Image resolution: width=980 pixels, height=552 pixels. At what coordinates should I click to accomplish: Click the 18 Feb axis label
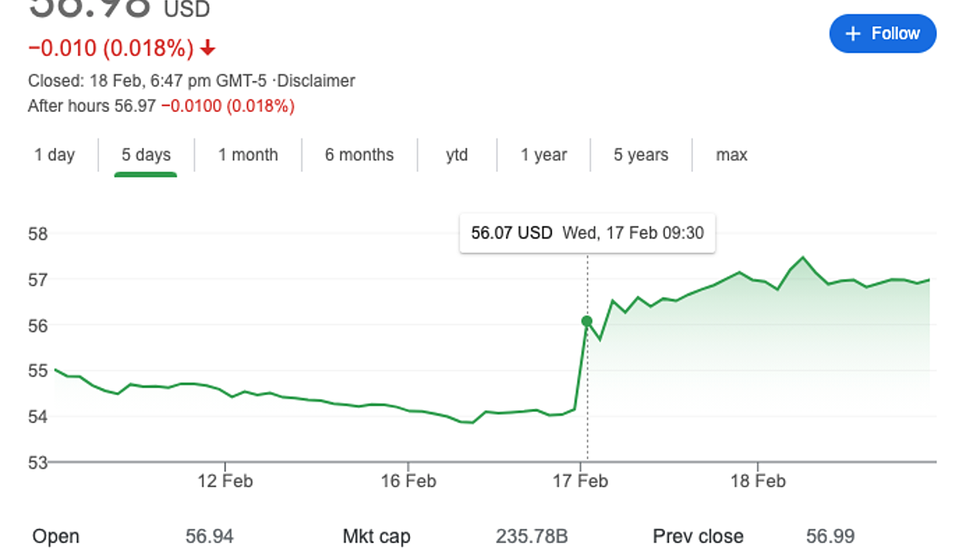tap(758, 482)
